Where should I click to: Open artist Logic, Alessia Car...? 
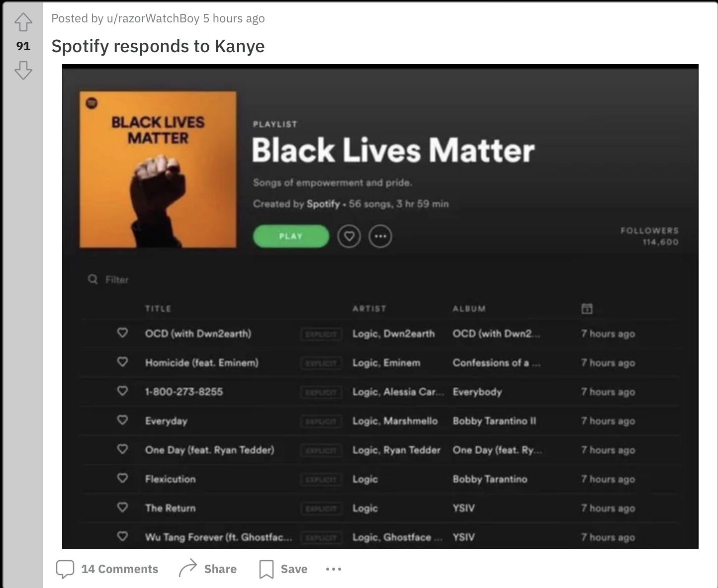pyautogui.click(x=398, y=392)
